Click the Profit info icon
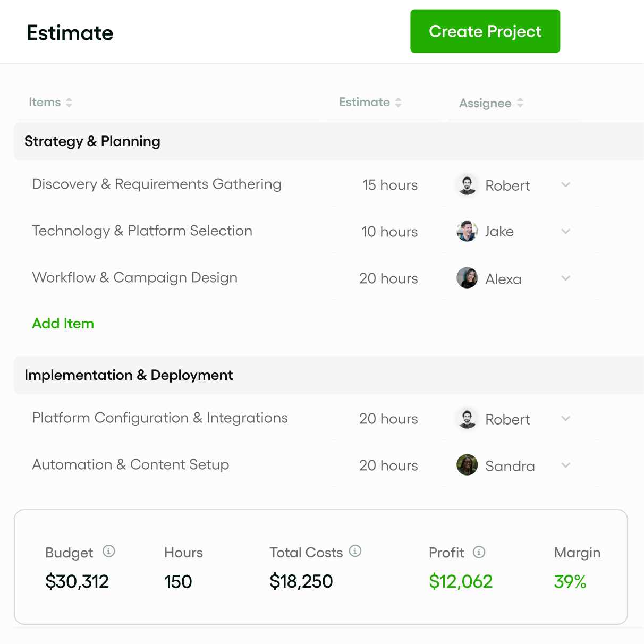This screenshot has width=644, height=644. pos(479,552)
